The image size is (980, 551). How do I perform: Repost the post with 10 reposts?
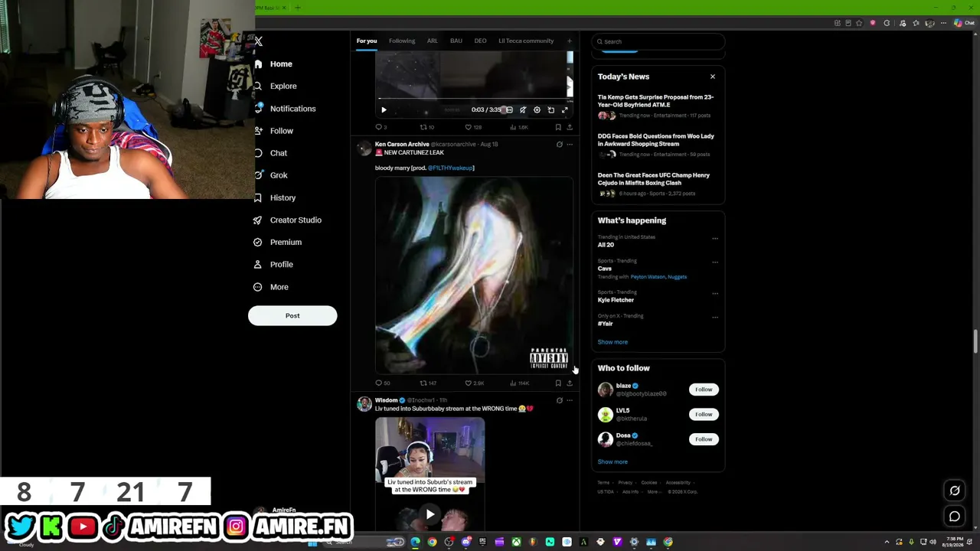426,127
